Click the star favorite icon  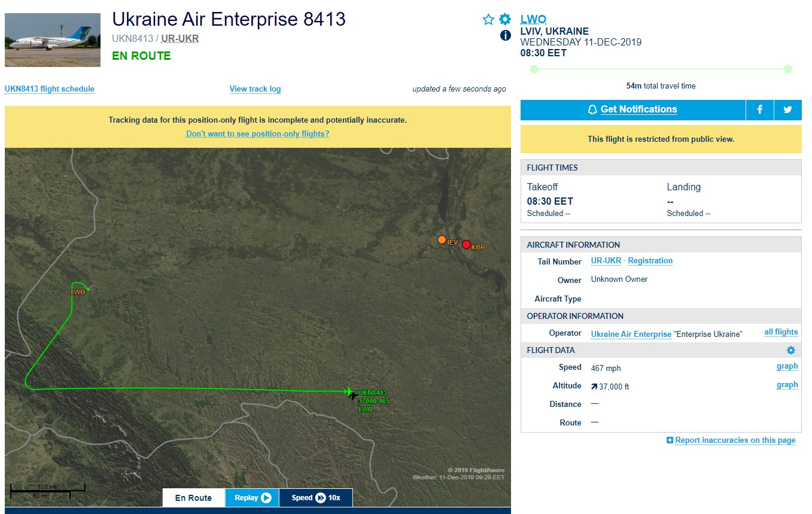[488, 20]
